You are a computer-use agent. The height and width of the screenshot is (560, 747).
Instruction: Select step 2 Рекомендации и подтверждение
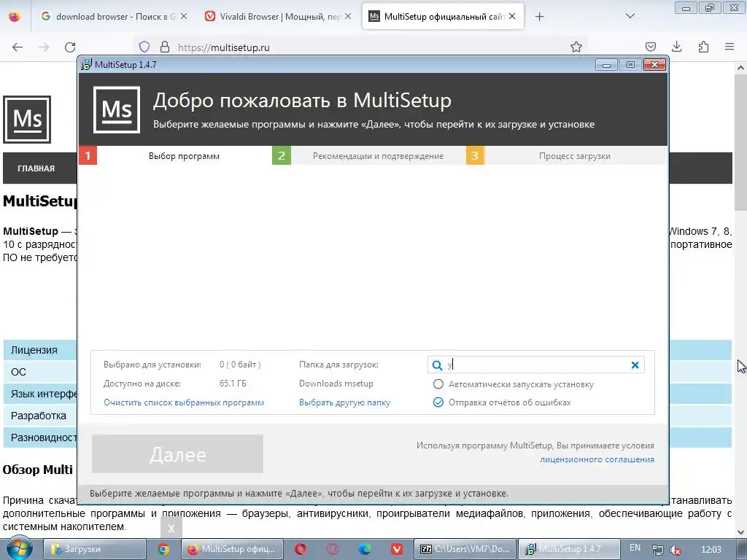[368, 156]
